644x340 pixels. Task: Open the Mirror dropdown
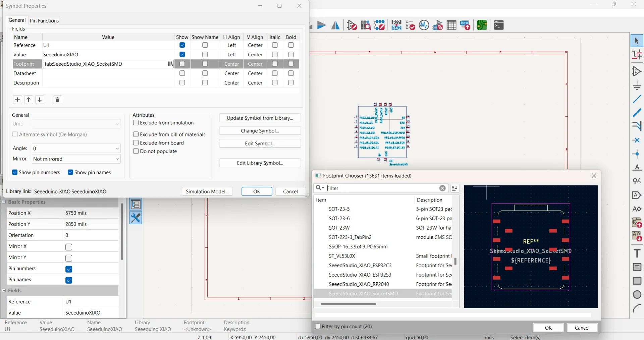117,159
